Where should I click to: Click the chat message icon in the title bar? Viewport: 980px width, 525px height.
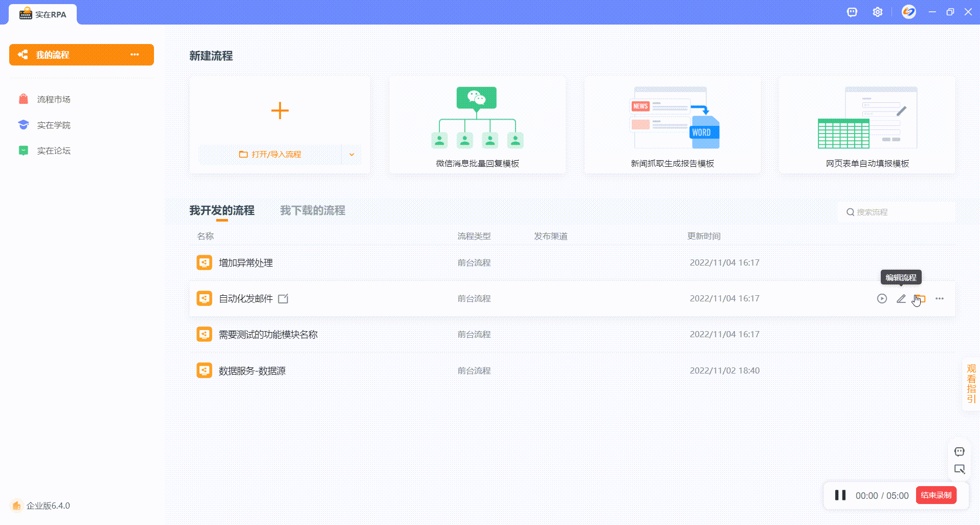coord(852,12)
